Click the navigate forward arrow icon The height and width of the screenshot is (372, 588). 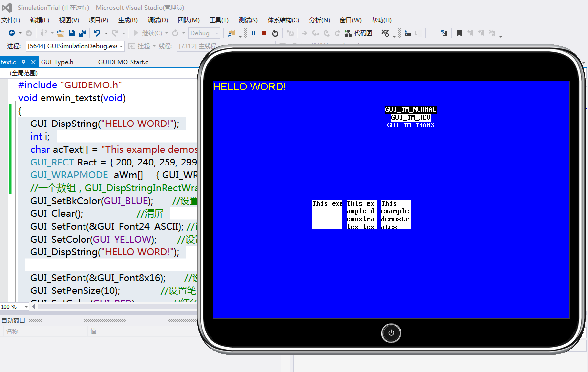(x=29, y=33)
